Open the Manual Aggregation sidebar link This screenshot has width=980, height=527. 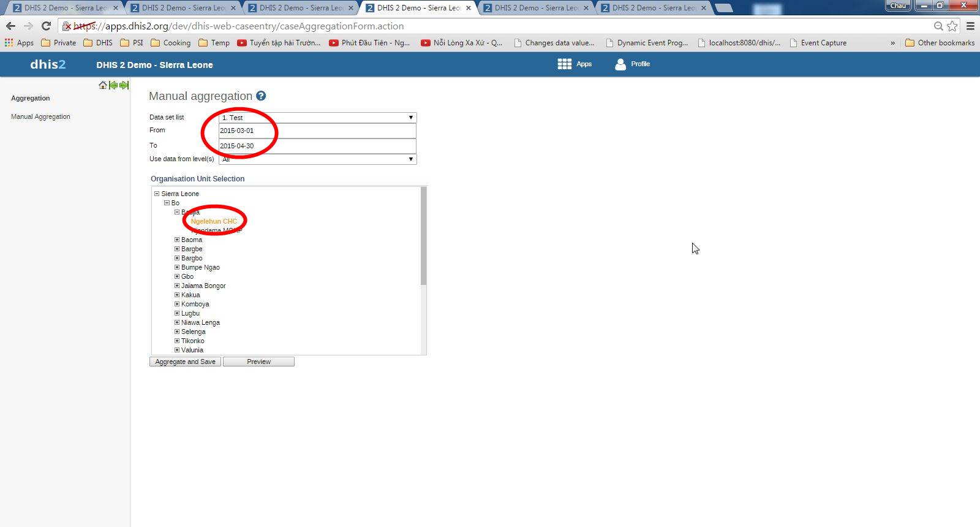(40, 116)
